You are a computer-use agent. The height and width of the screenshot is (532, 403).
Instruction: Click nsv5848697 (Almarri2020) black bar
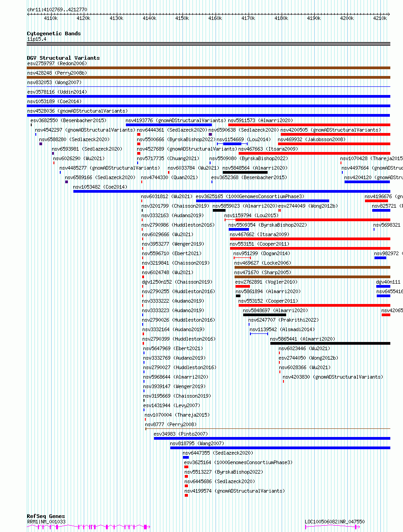click(x=264, y=315)
